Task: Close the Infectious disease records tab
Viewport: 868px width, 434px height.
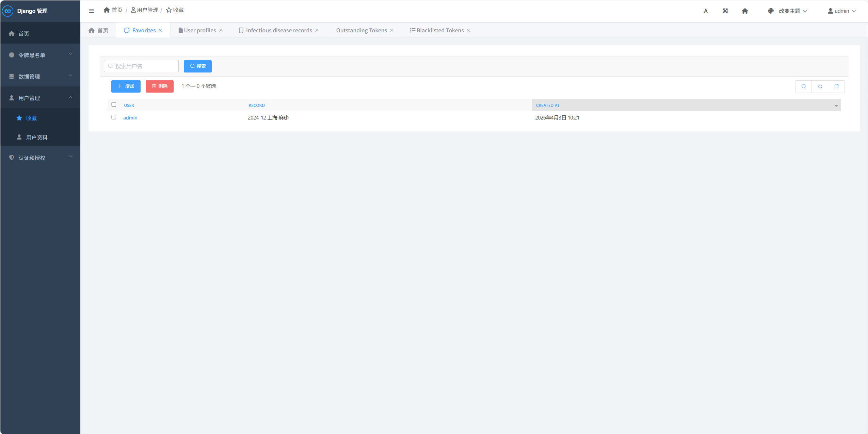Action: pyautogui.click(x=317, y=30)
